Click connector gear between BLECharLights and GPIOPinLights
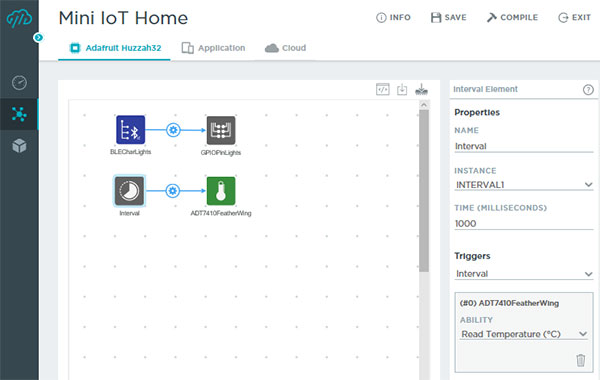 pos(173,130)
